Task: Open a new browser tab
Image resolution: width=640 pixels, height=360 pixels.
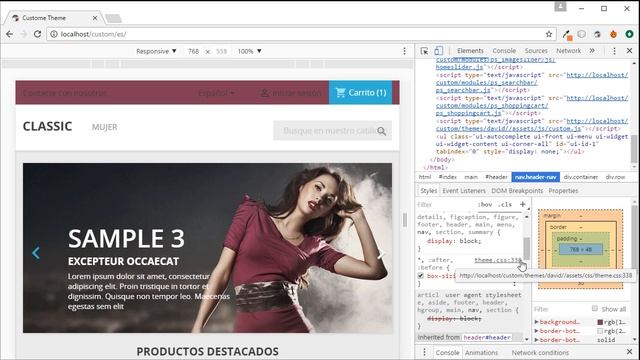Action: [113, 18]
